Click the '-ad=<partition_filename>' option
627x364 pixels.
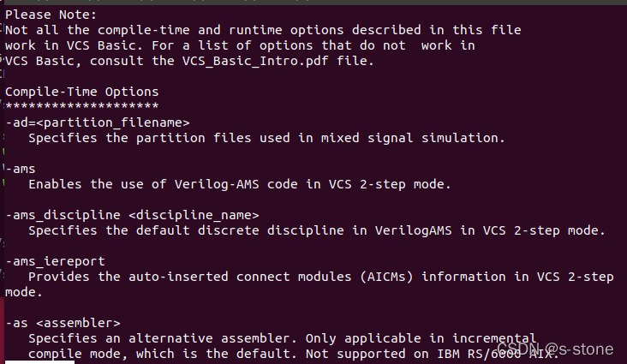(97, 122)
